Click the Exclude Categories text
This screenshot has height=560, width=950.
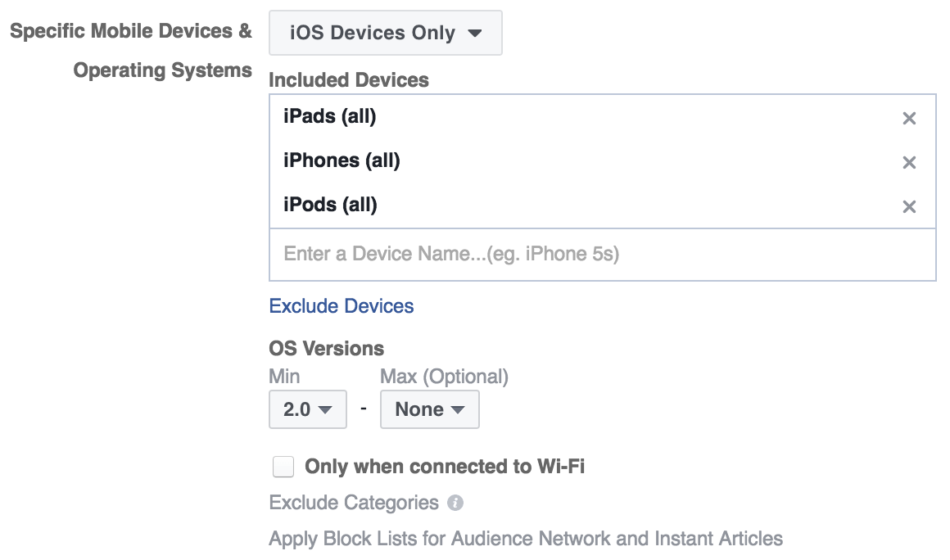coord(354,503)
